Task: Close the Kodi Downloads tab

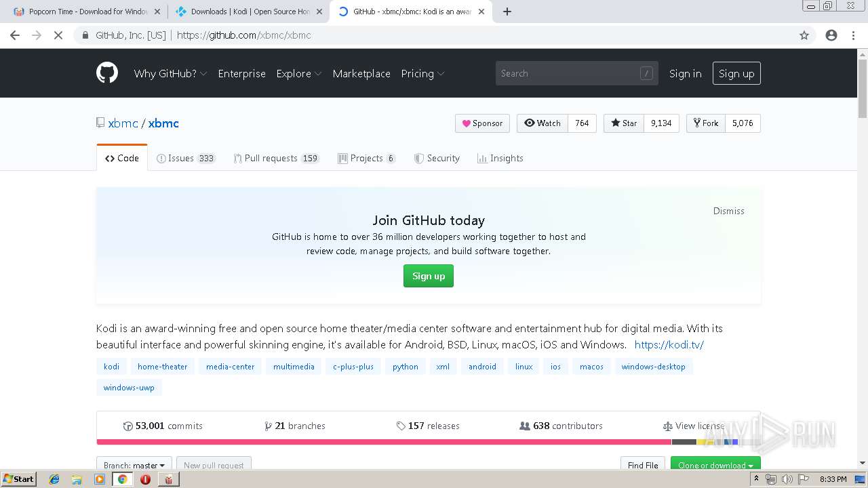Action: [319, 12]
